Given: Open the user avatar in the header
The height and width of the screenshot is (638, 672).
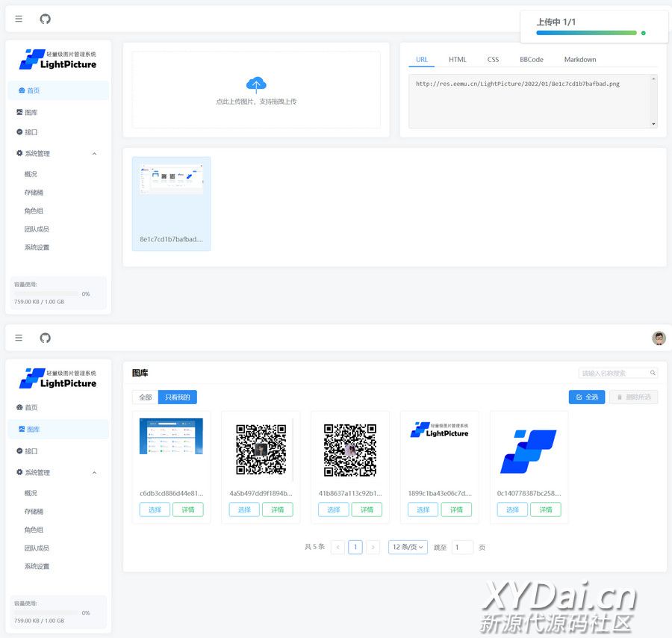Looking at the screenshot, I should click(x=659, y=338).
